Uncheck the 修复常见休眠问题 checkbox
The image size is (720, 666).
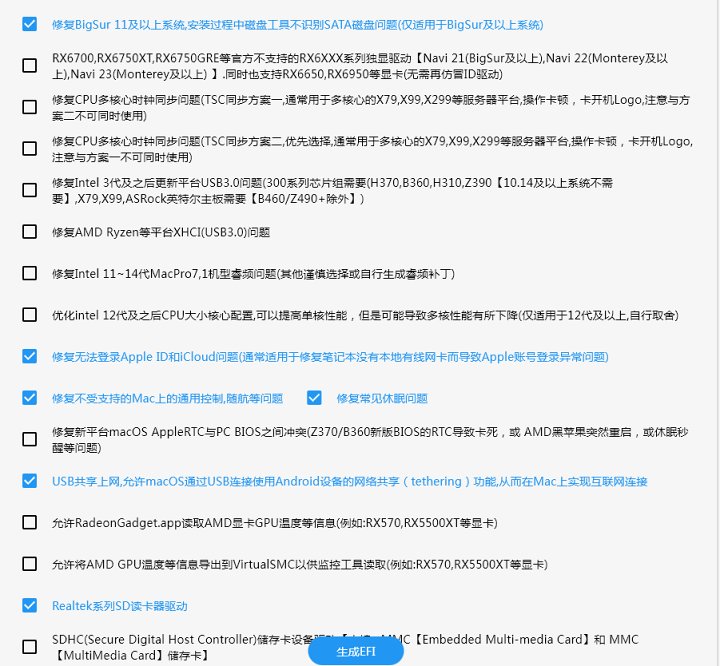[315, 398]
